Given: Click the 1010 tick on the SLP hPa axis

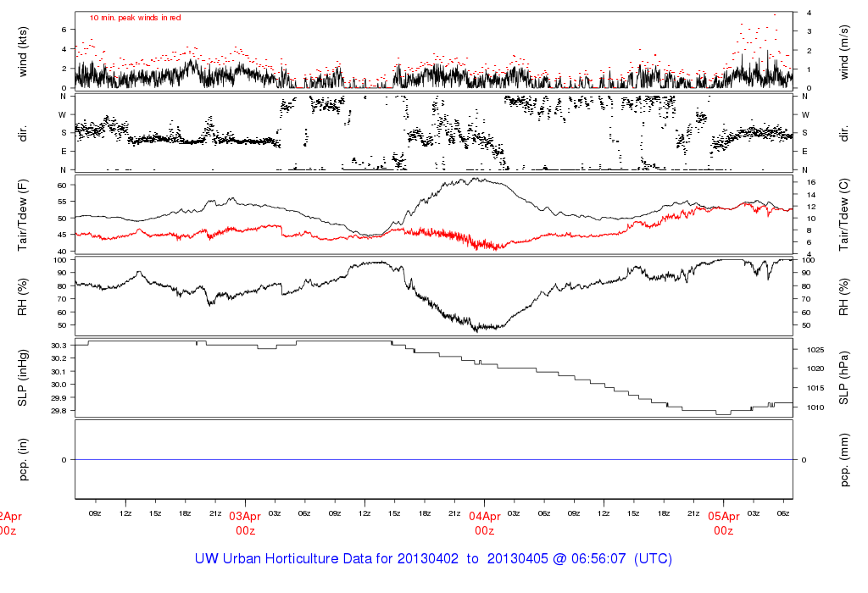Looking at the screenshot, I should 815,407.
